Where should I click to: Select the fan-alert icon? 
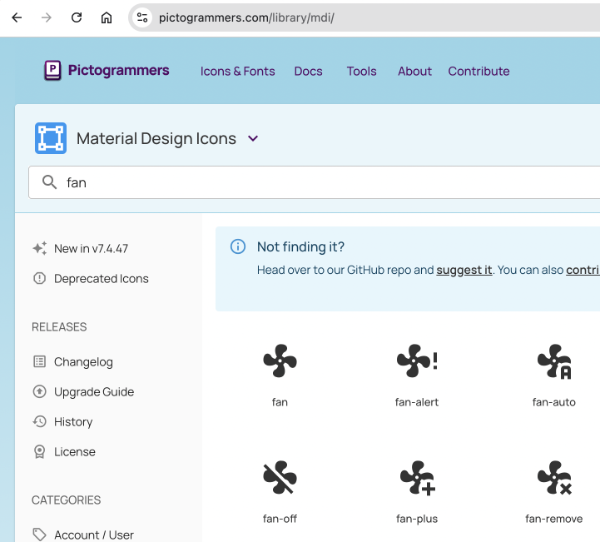417,361
